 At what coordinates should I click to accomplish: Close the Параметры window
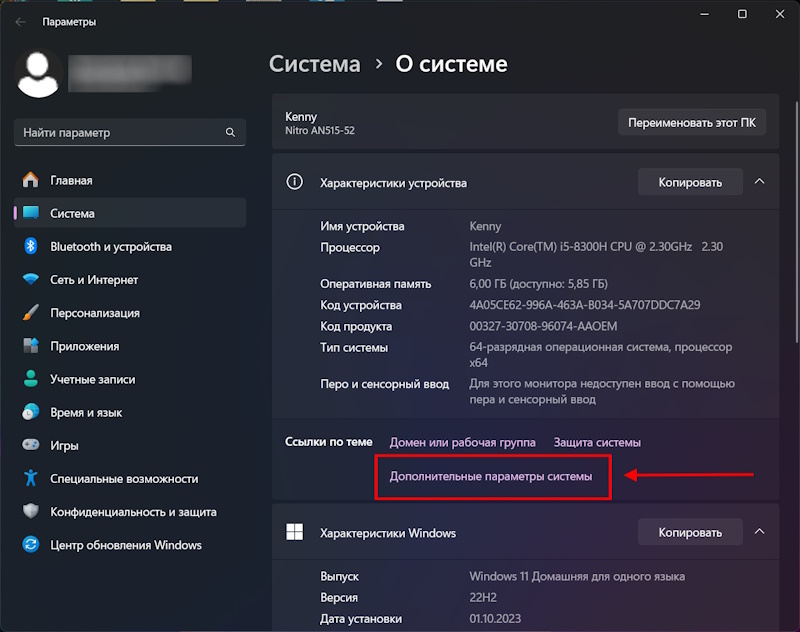780,14
